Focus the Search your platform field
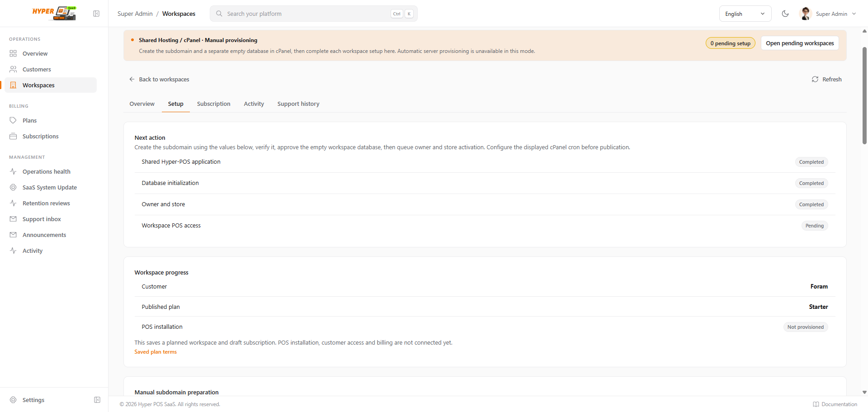This screenshot has width=868, height=412. (314, 14)
